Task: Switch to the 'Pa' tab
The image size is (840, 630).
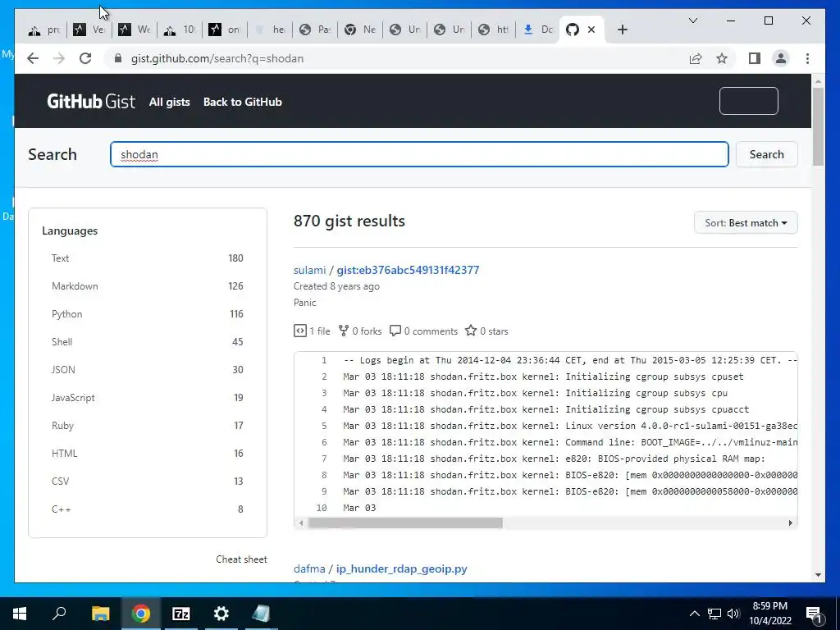Action: point(315,30)
